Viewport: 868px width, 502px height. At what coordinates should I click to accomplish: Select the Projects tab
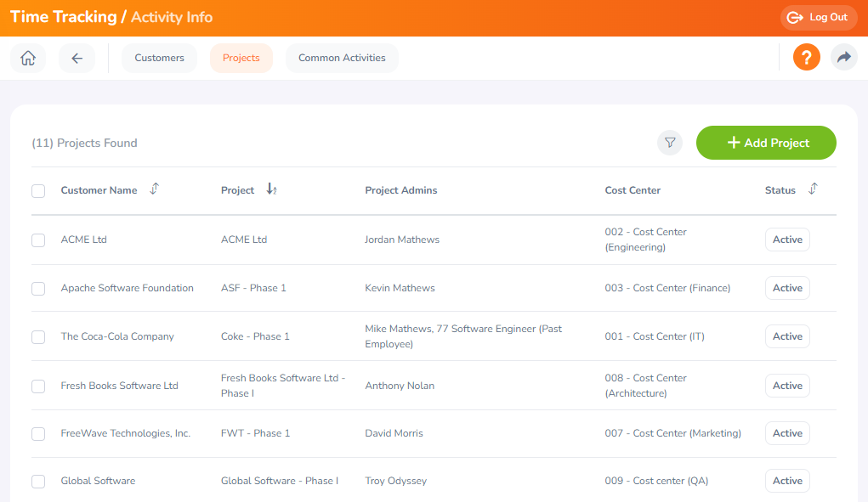[x=241, y=58]
